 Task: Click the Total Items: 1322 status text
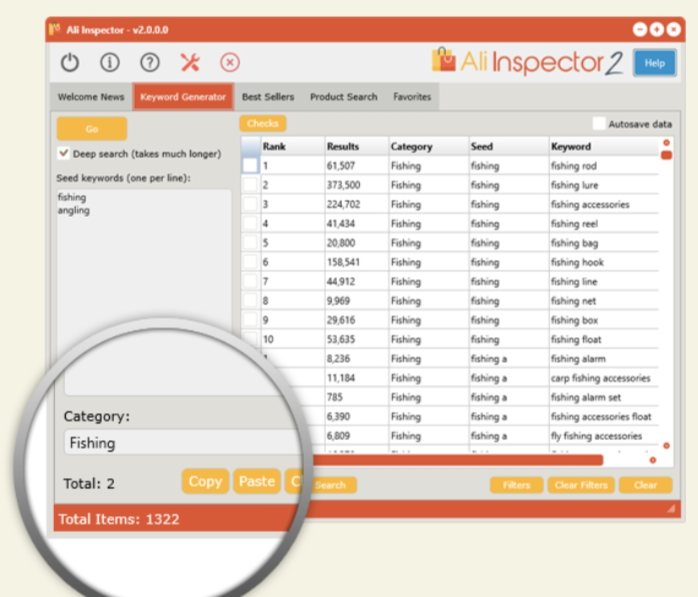[x=119, y=519]
